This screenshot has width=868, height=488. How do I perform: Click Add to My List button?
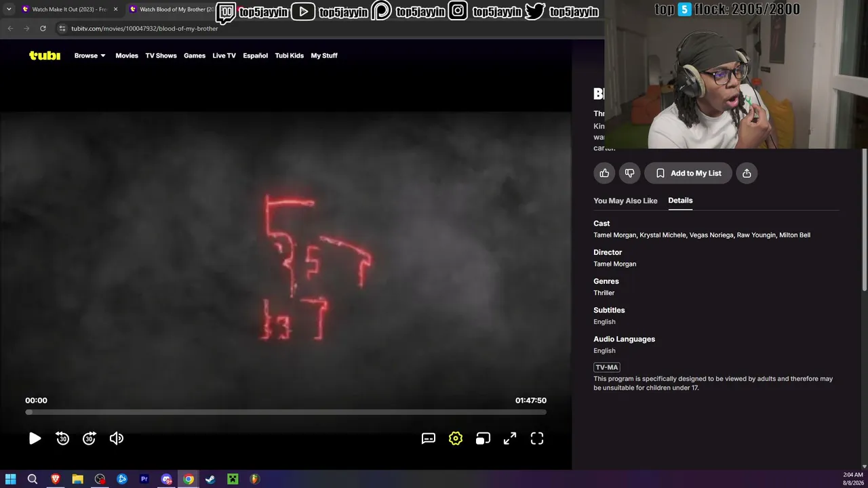(x=688, y=173)
